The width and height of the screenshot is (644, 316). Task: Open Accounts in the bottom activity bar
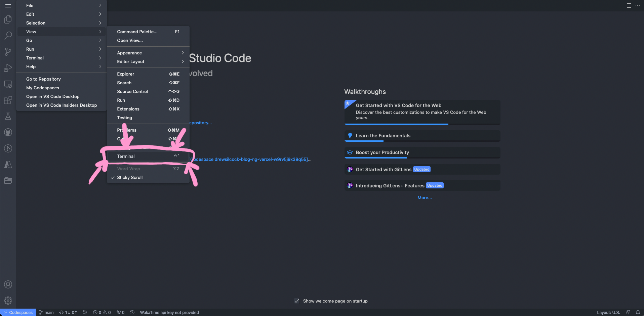(x=8, y=284)
